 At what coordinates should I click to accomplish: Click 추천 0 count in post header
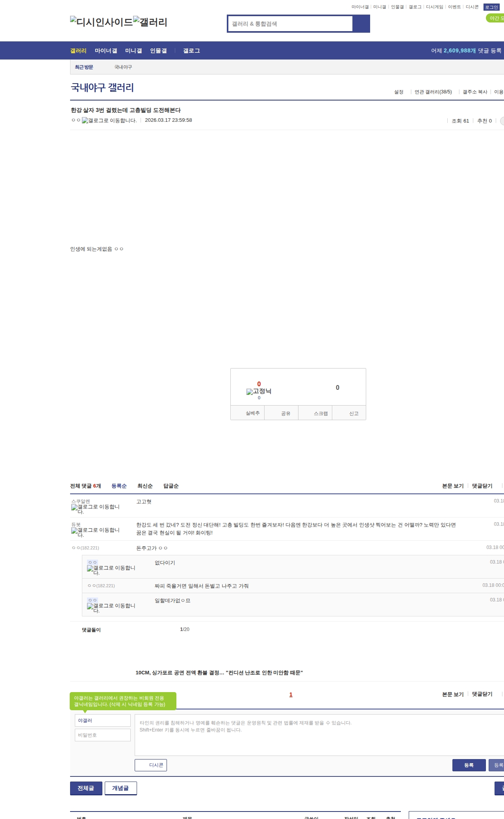484,121
